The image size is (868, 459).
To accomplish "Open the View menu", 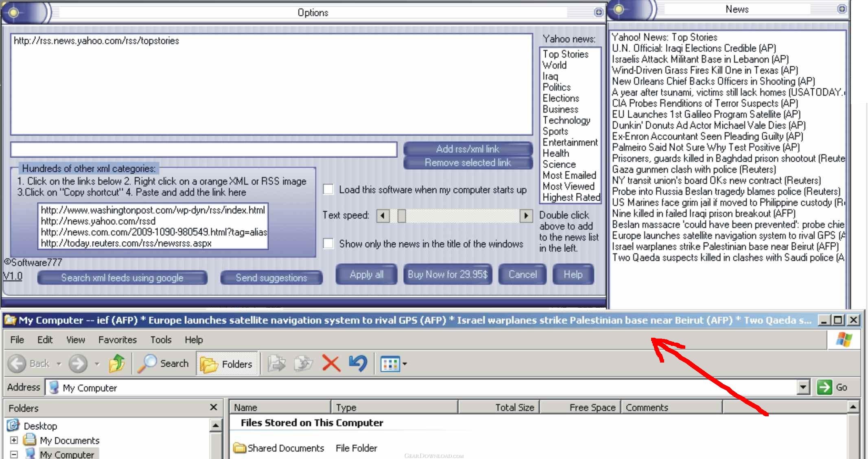I will click(76, 339).
